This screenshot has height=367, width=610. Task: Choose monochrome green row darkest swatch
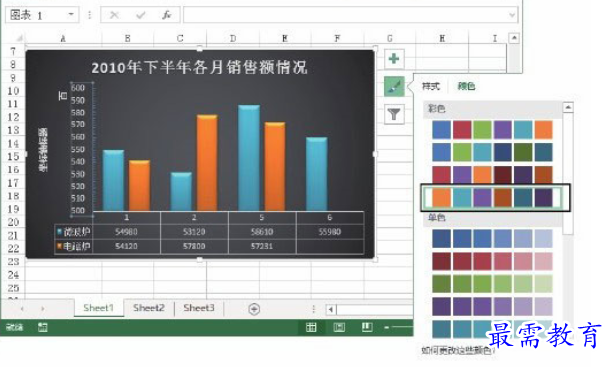click(442, 284)
